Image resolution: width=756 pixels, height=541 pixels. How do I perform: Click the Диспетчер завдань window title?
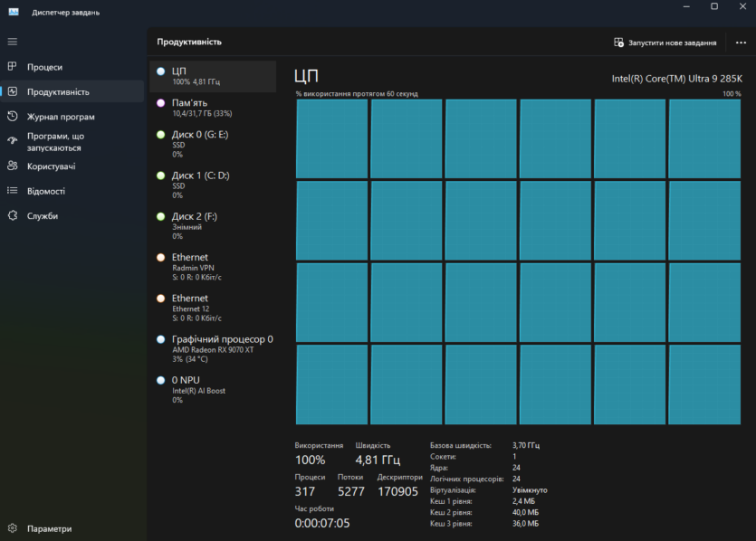[x=65, y=13]
